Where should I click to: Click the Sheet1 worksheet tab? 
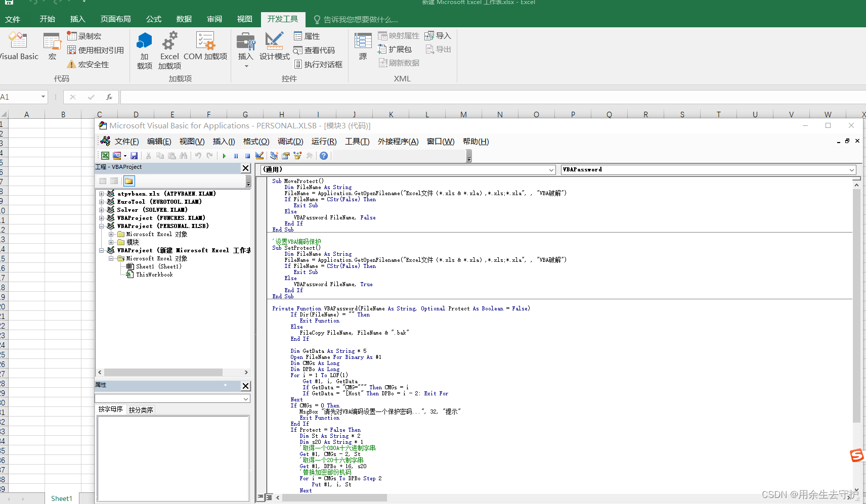pyautogui.click(x=62, y=498)
